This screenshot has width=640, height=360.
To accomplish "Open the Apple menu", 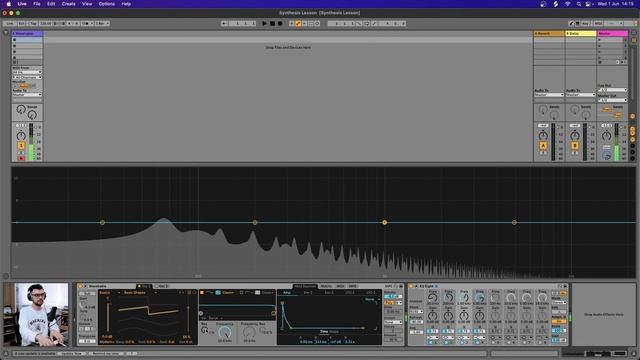I will (x=9, y=4).
